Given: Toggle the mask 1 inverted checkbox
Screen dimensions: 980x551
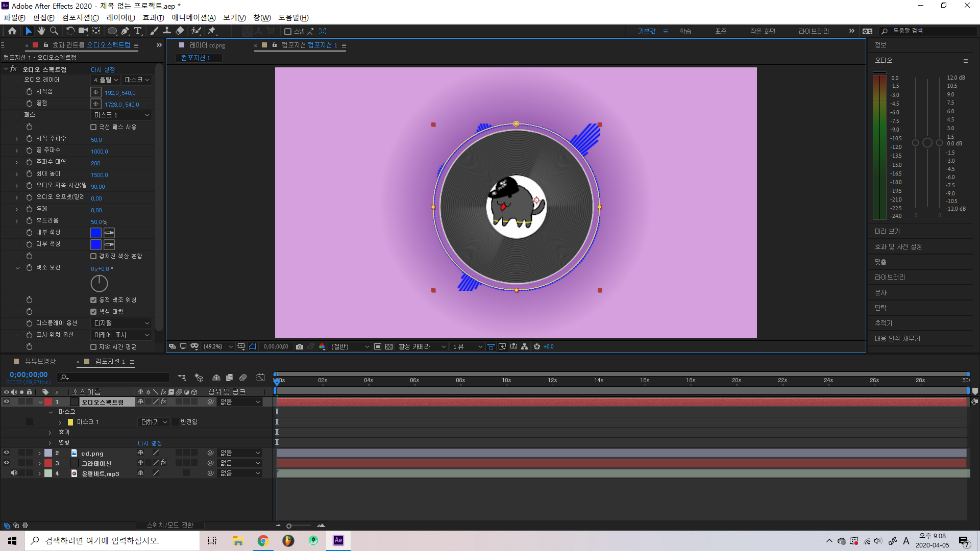Looking at the screenshot, I should click(176, 422).
